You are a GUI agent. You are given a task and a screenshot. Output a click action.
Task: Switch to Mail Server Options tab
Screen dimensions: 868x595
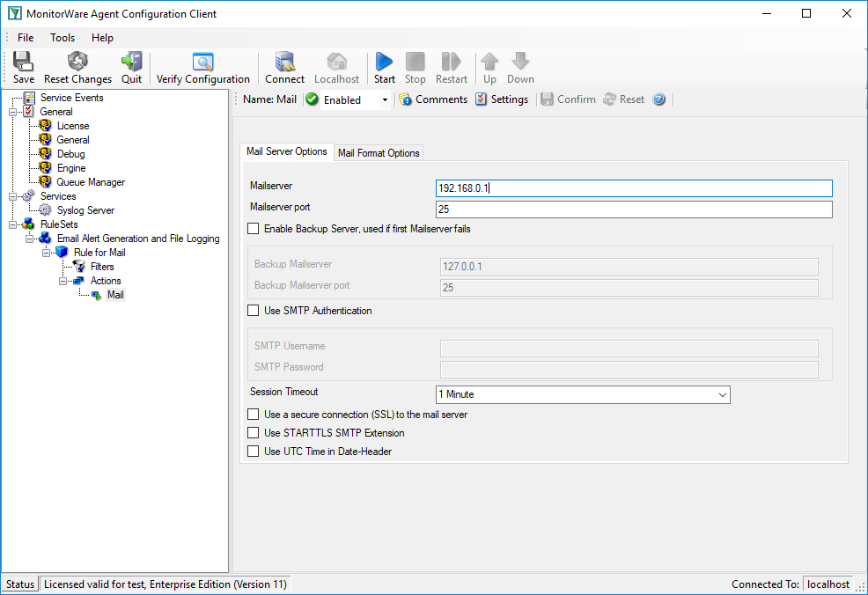[x=287, y=151]
